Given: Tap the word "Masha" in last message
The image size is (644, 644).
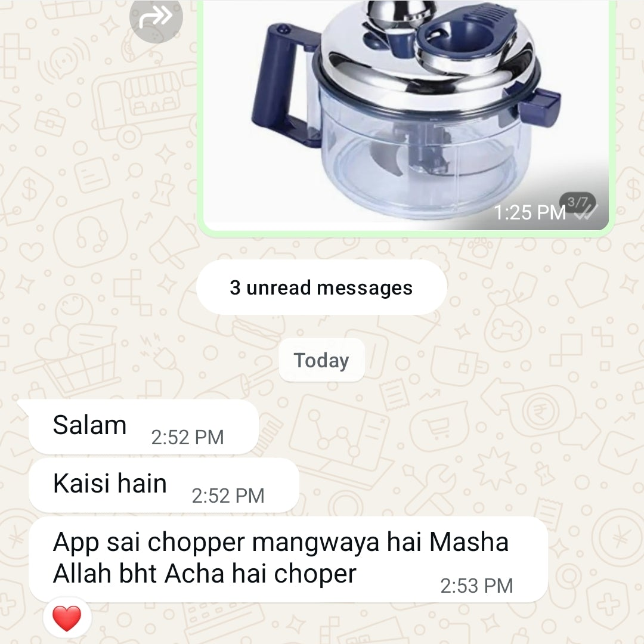Looking at the screenshot, I should (x=469, y=542).
